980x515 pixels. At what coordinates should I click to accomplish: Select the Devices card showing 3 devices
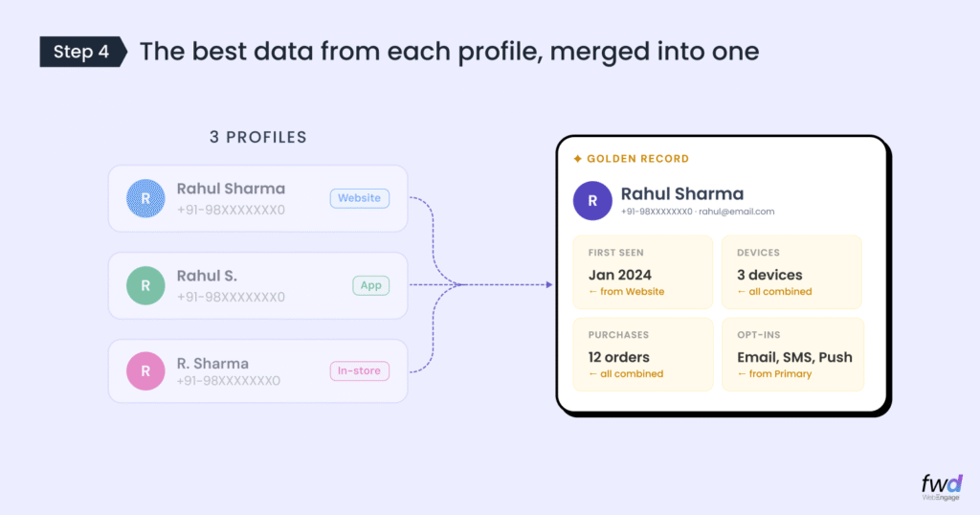pyautogui.click(x=791, y=272)
